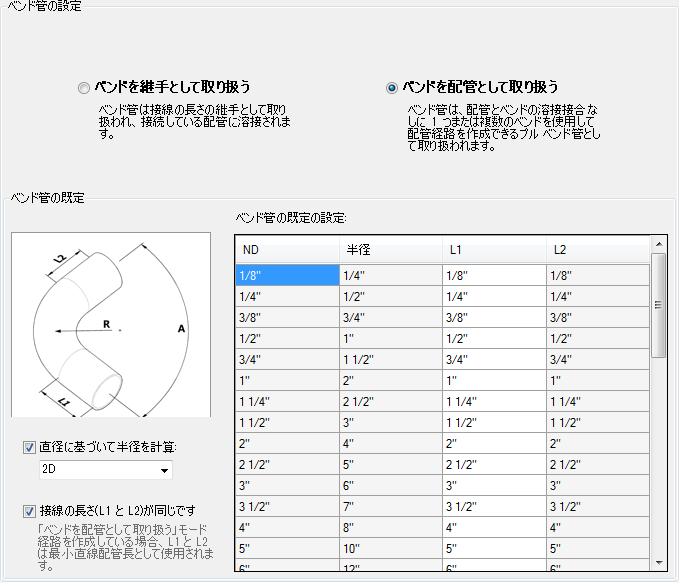The image size is (679, 583).
Task: Click the L2 cell in the 2 1/2" row
Action: pos(598,464)
